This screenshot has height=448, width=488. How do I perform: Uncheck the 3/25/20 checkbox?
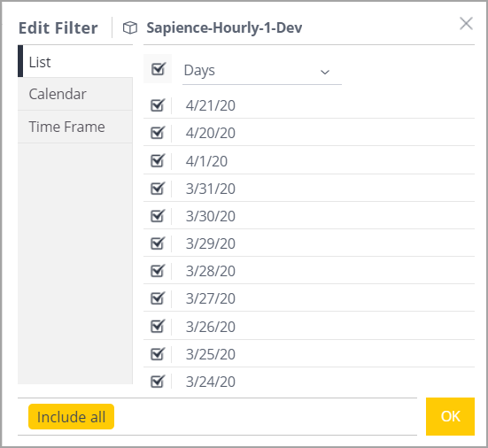pos(158,353)
